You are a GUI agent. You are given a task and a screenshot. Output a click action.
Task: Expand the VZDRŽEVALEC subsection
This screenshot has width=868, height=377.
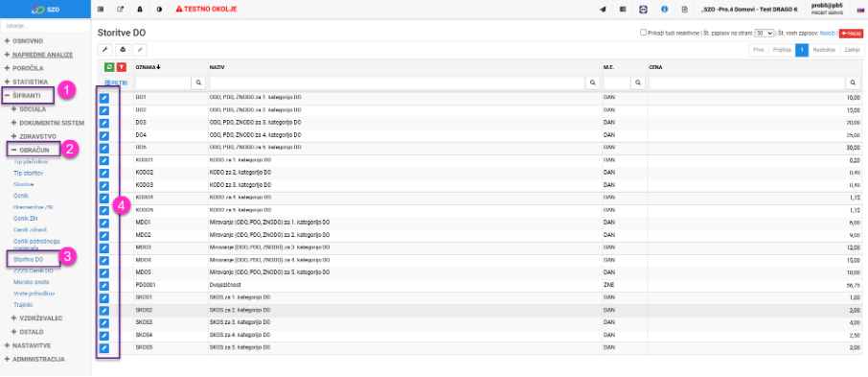36,318
